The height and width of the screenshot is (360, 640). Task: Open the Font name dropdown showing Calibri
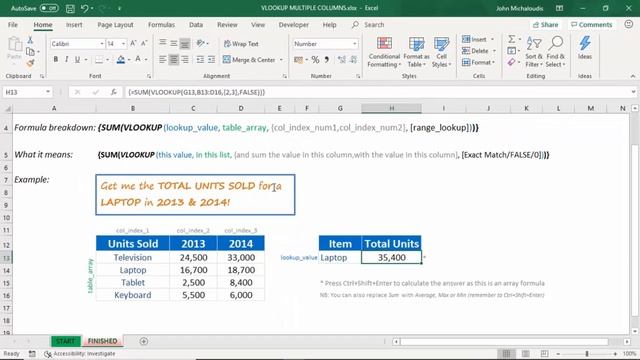(x=102, y=44)
